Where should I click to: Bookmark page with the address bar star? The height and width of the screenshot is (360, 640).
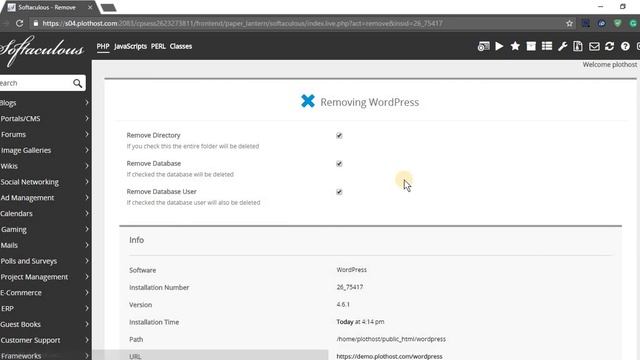pyautogui.click(x=569, y=24)
